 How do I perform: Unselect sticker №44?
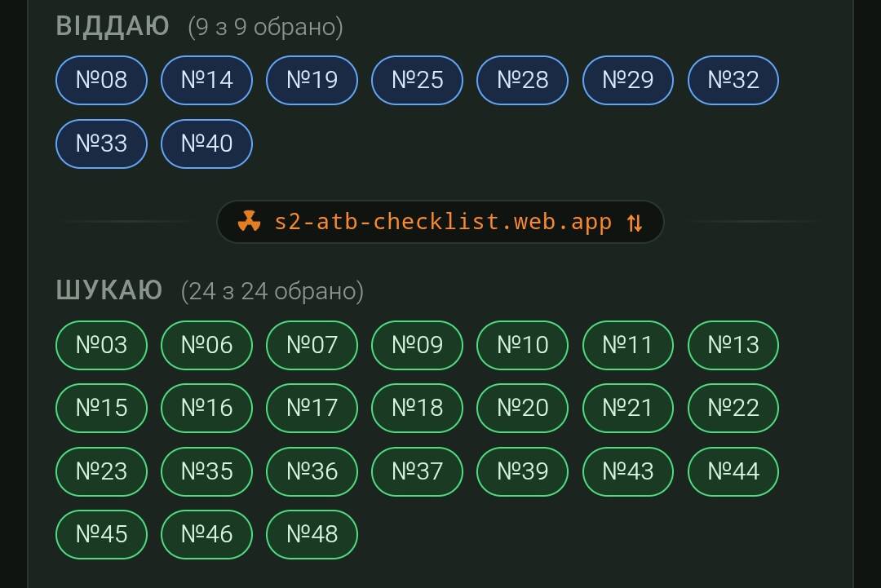(733, 471)
